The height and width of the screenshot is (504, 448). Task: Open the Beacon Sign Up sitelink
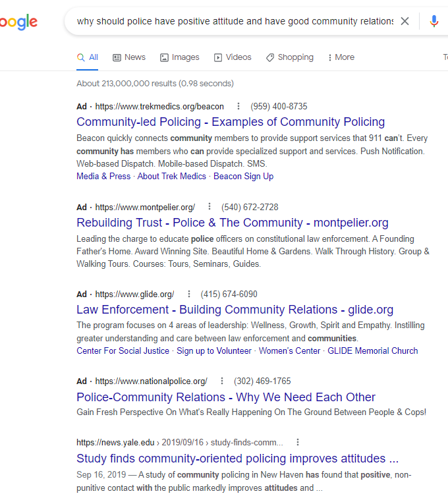pos(243,176)
